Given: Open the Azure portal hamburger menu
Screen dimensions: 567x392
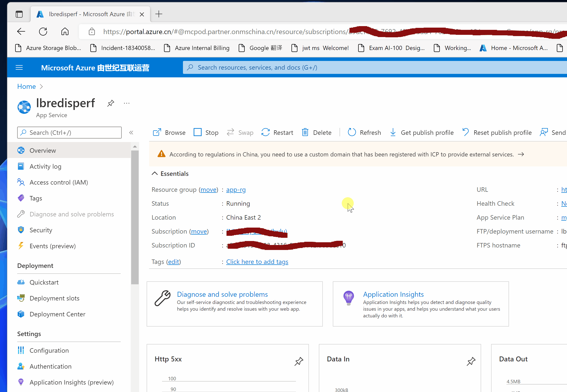Looking at the screenshot, I should coord(19,67).
